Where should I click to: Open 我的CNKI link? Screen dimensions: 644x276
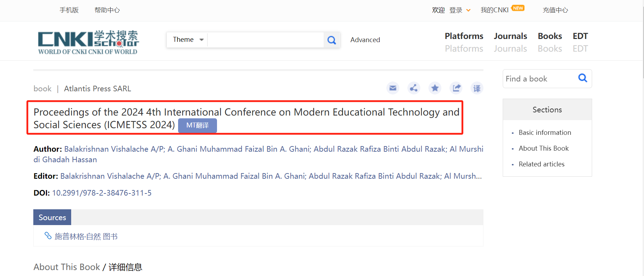click(494, 10)
